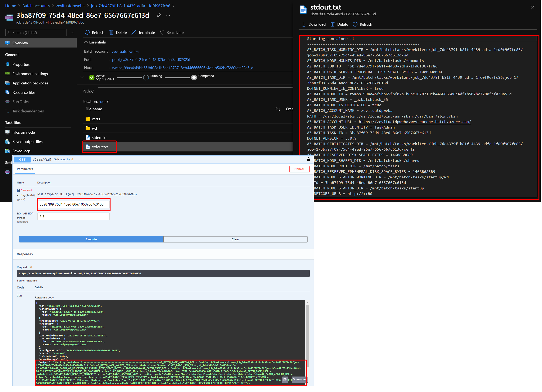Click the stderr.txt file icon
Image resolution: width=542 pixels, height=392 pixels.
88,138
